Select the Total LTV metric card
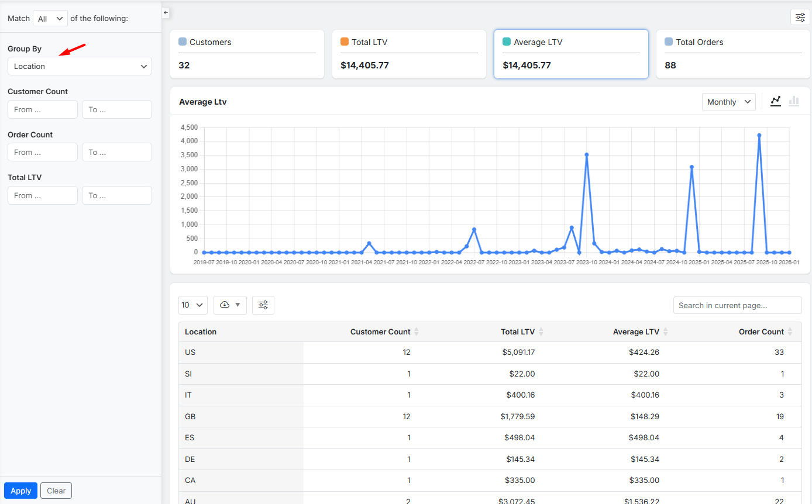The image size is (812, 504). (x=409, y=54)
